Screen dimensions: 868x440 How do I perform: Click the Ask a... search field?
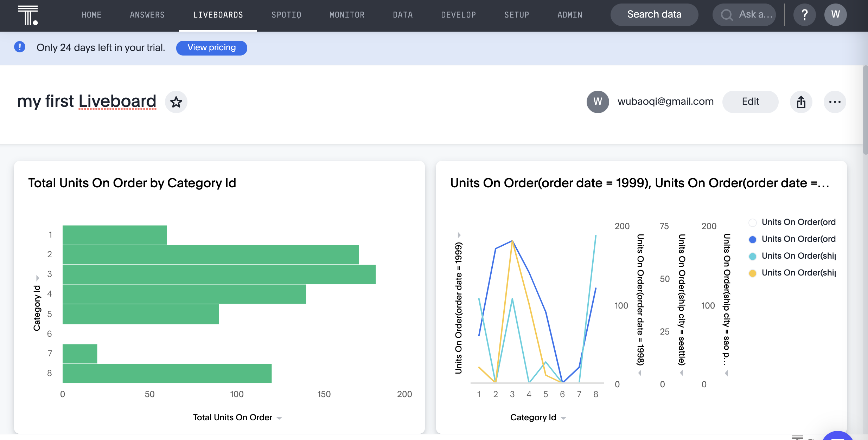(744, 15)
